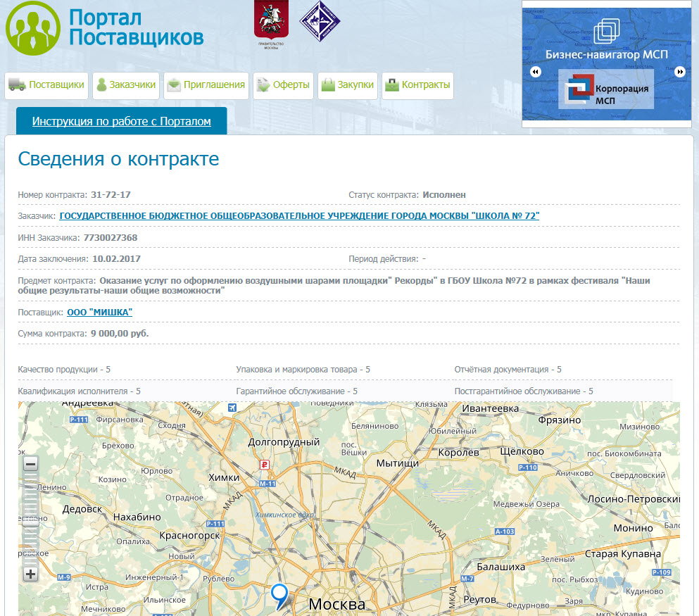The height and width of the screenshot is (616, 699).
Task: Click the Портал Поставщиков green logo icon
Action: click(33, 29)
